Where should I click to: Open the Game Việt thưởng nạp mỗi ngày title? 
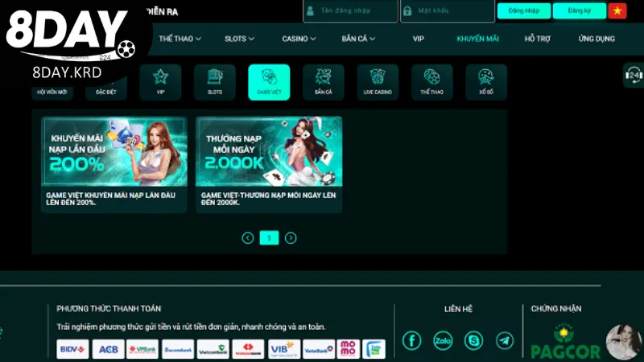268,199
